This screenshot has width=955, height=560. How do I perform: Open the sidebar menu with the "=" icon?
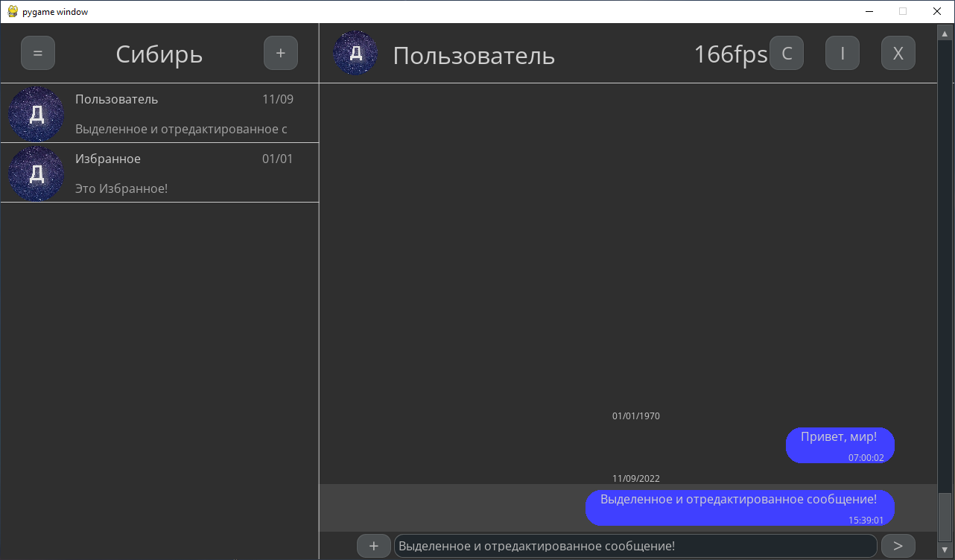pyautogui.click(x=37, y=52)
